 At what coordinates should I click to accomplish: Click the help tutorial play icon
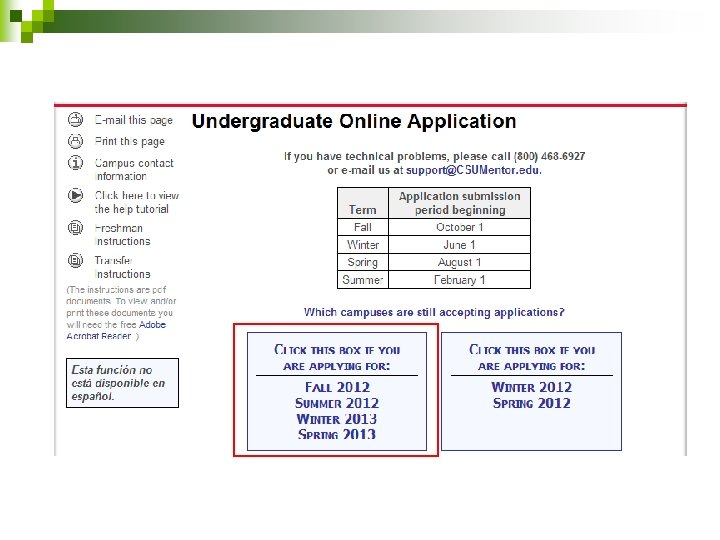tap(75, 196)
